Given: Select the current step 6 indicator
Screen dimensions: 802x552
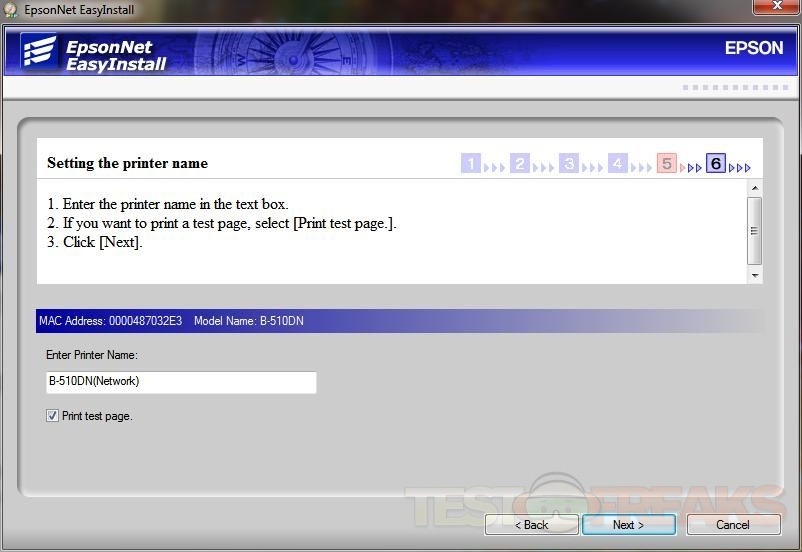Looking at the screenshot, I should [715, 164].
